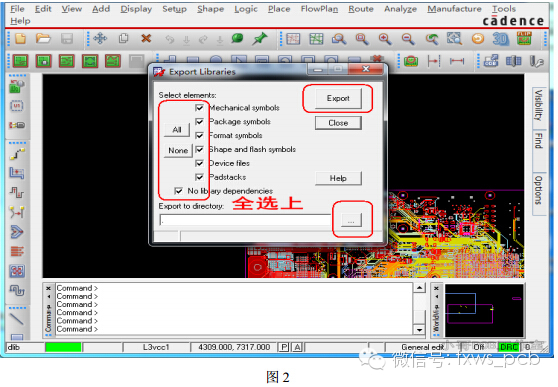Open the Tools menu

point(504,9)
